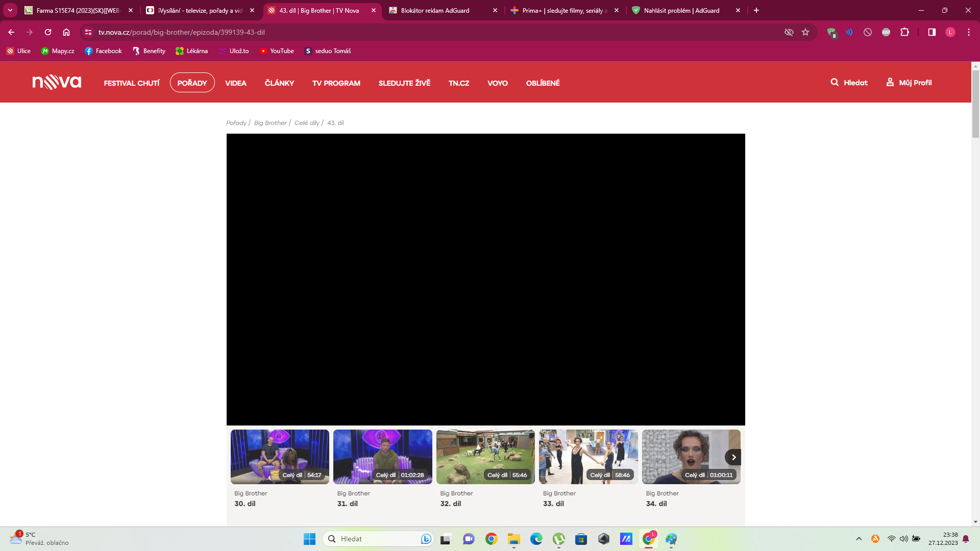The height and width of the screenshot is (551, 980).
Task: Open the Hledat search icon
Action: click(835, 82)
